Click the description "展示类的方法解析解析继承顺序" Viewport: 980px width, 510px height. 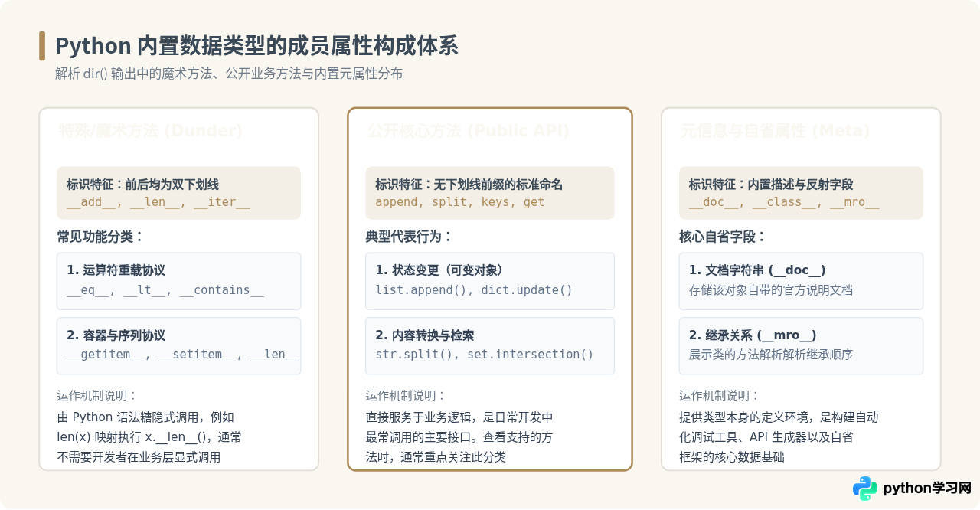tap(771, 355)
